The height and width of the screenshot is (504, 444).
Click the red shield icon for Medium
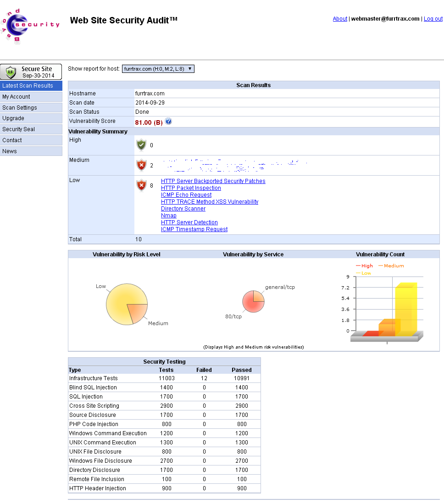pos(141,165)
